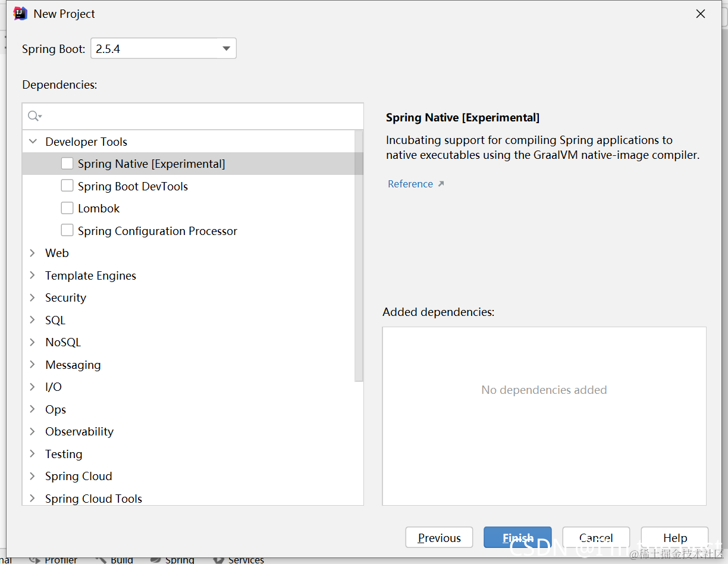The height and width of the screenshot is (564, 728).
Task: Check the Spring Boot DevTools box
Action: pos(67,186)
